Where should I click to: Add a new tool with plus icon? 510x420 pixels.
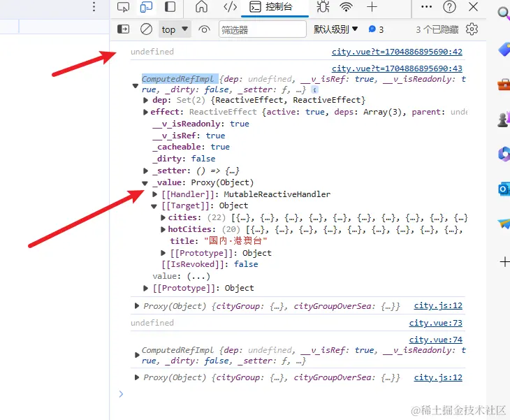coord(372,7)
